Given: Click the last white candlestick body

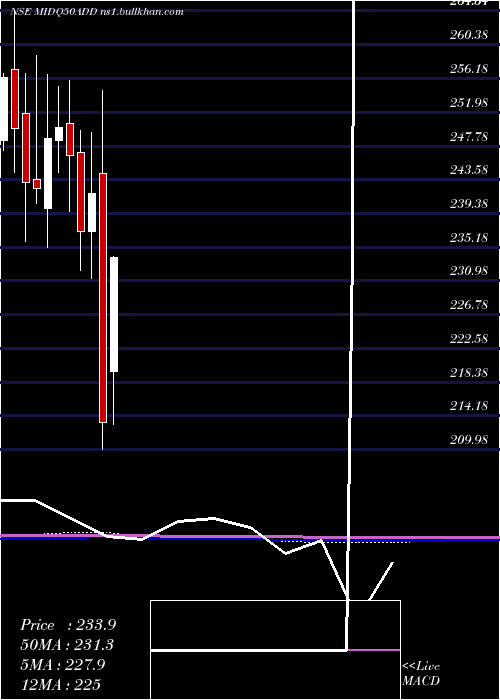Looking at the screenshot, I should pos(114,314).
